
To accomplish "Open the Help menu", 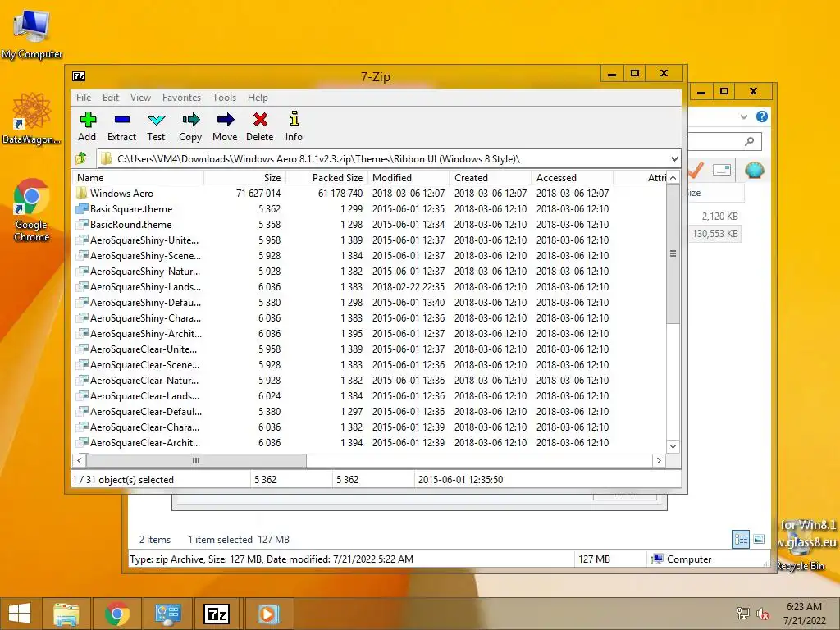I will [x=258, y=98].
